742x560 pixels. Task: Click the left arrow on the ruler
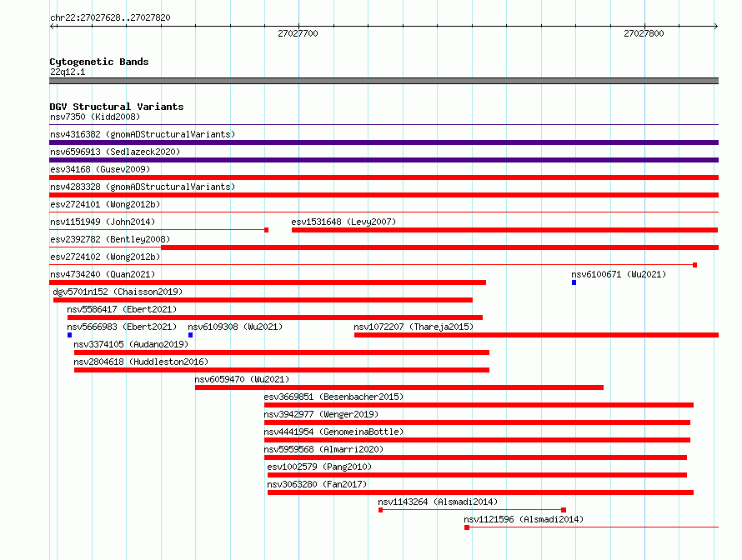[x=53, y=26]
